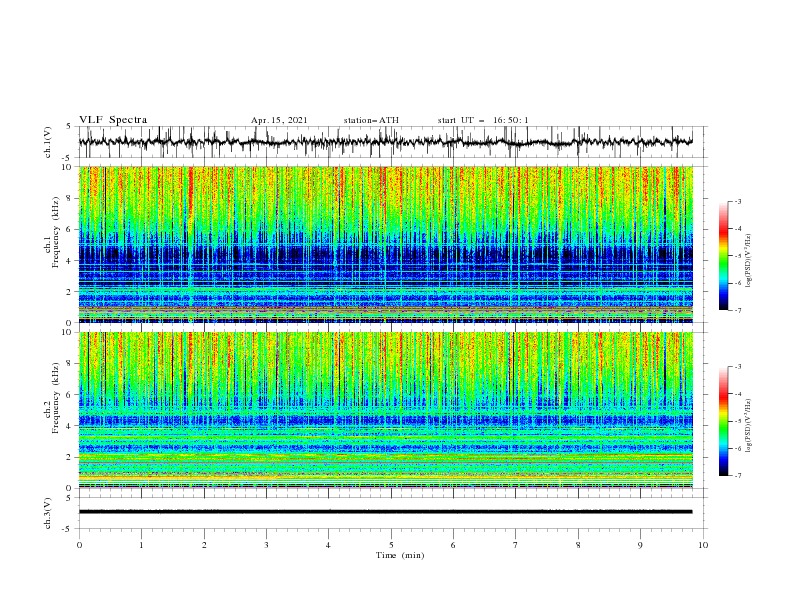The width and height of the screenshot is (792, 612).
Task: Click the ch.3 flat waveform trace
Action: 385,512
